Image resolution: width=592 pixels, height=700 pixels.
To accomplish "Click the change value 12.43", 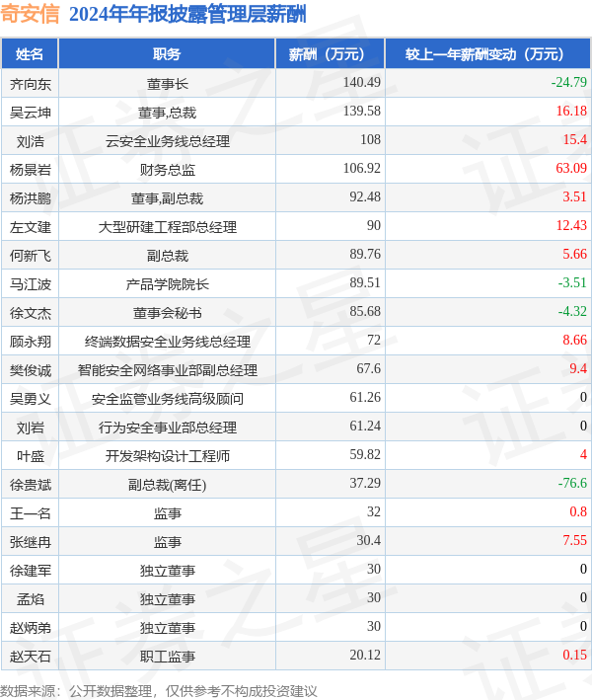I will [571, 225].
